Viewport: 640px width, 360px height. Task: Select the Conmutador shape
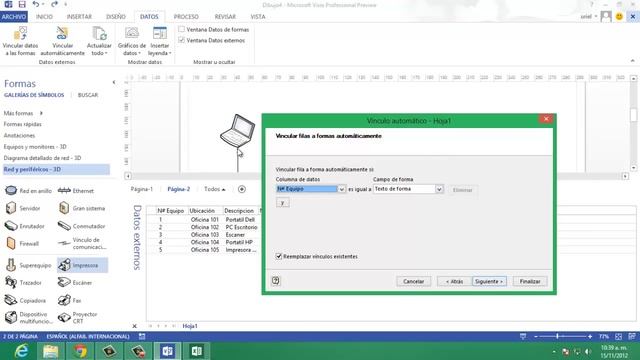coord(82,226)
